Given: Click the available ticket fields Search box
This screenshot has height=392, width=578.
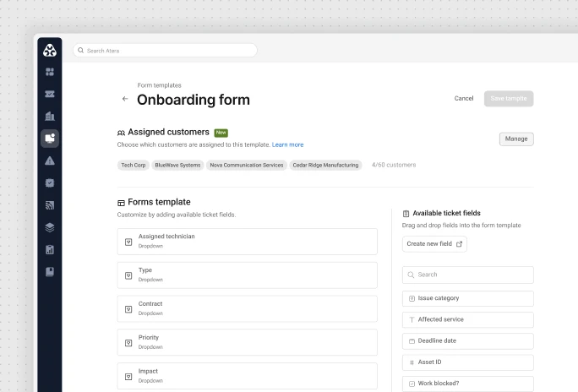Looking at the screenshot, I should [x=468, y=275].
